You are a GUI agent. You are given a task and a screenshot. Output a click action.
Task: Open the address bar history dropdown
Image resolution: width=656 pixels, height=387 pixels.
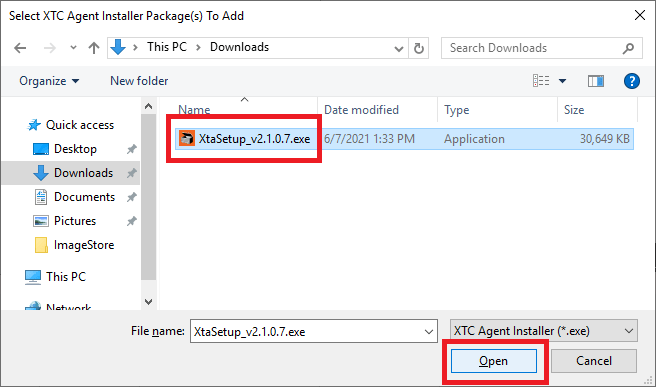click(x=399, y=49)
